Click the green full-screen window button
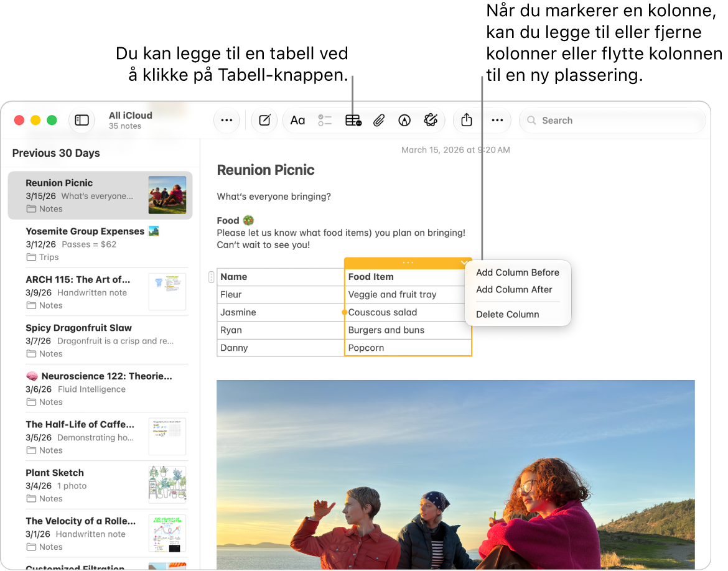The height and width of the screenshot is (571, 728). pos(52,120)
